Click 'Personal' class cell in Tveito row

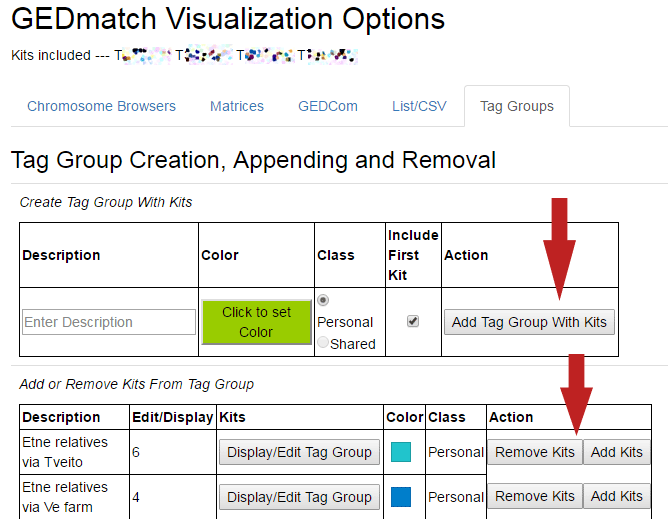(455, 452)
